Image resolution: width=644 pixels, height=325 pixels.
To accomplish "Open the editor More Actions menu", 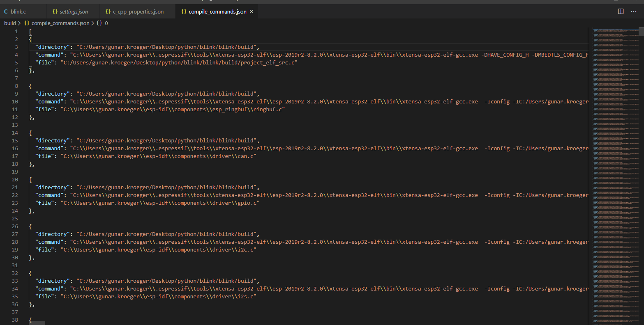I will tap(634, 11).
